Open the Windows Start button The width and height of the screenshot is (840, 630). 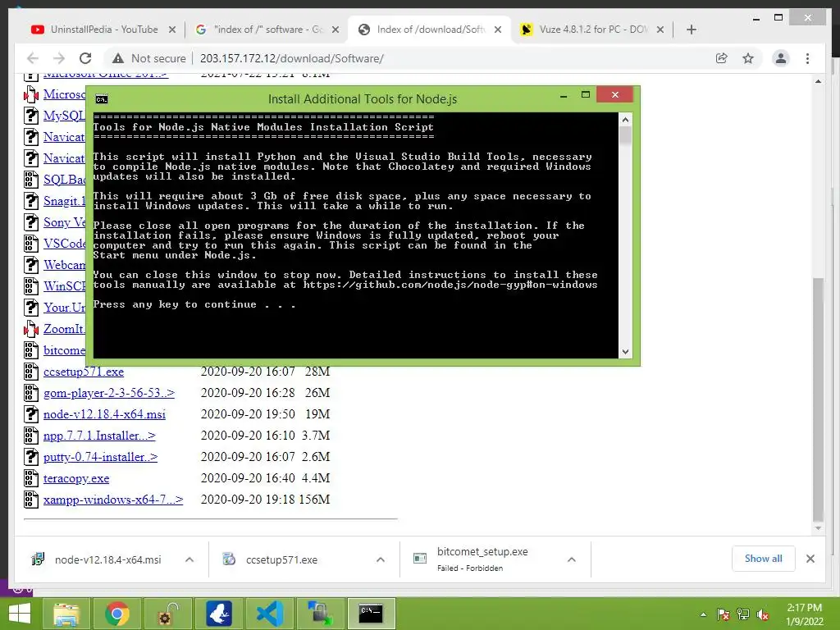(20, 614)
